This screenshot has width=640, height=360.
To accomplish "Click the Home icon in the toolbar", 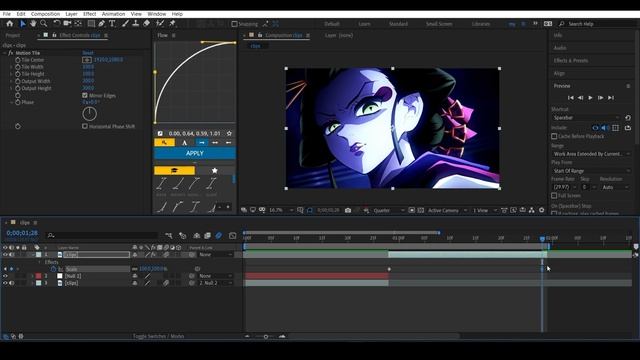I will point(10,24).
